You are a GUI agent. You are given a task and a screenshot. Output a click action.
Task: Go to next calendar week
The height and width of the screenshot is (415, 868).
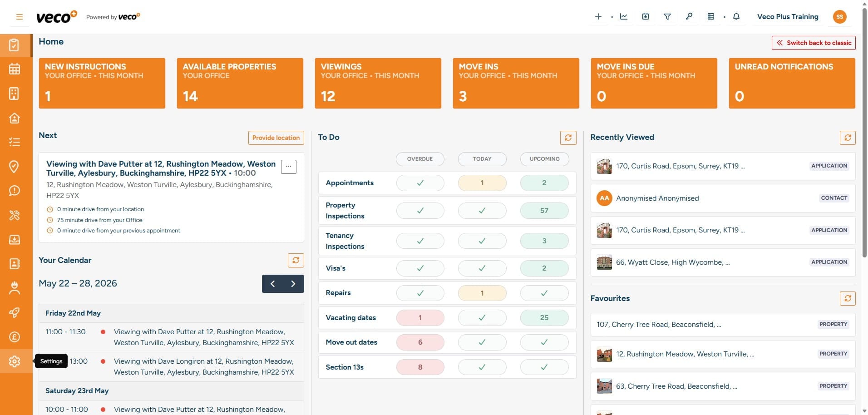tap(293, 284)
